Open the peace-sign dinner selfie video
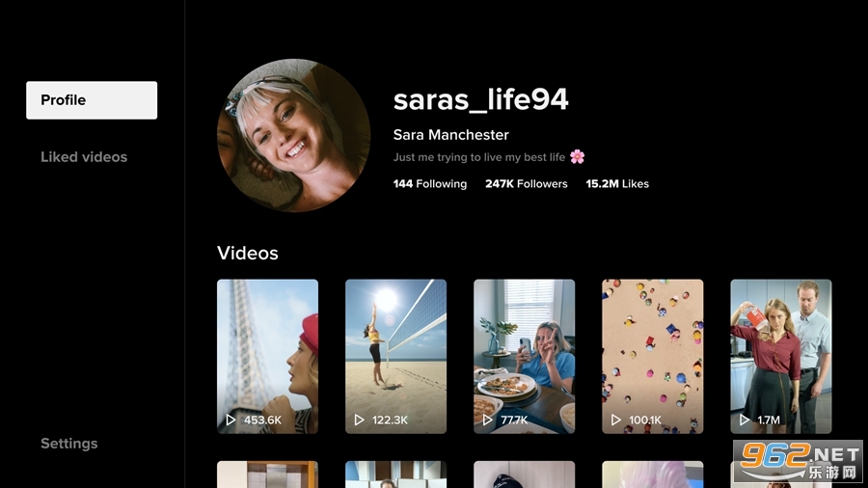The image size is (868, 488). (525, 356)
